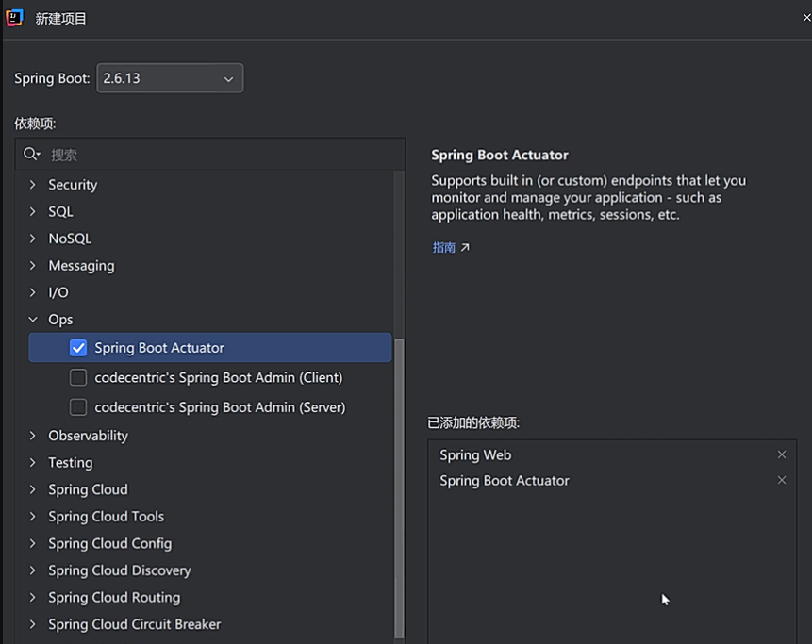Expand the Spring Cloud Tools category
Viewport: 812px width, 644px height.
[33, 517]
